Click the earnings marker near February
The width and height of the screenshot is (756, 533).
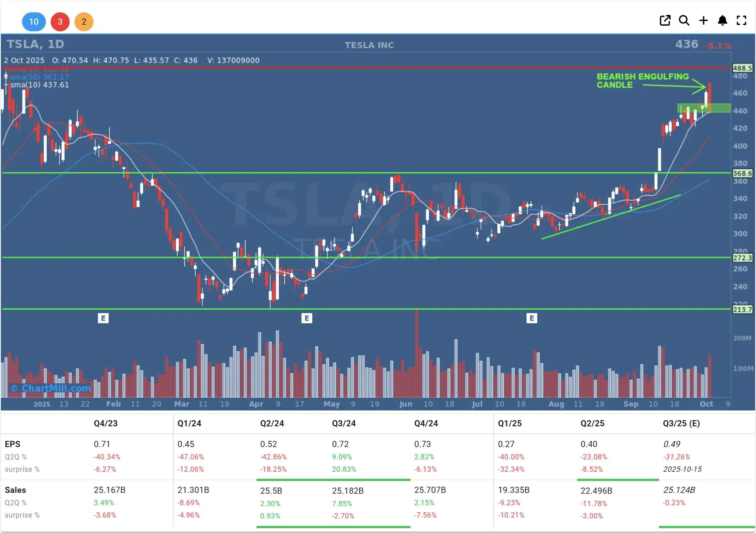click(x=103, y=318)
